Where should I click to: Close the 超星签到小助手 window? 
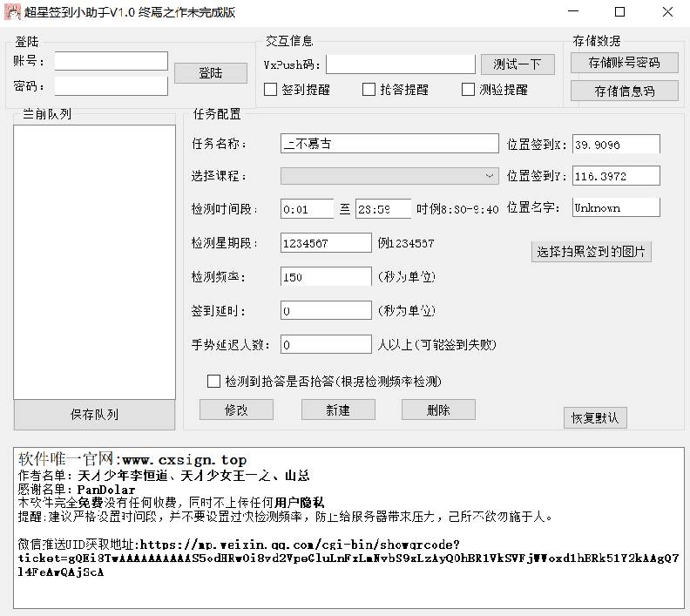point(667,12)
